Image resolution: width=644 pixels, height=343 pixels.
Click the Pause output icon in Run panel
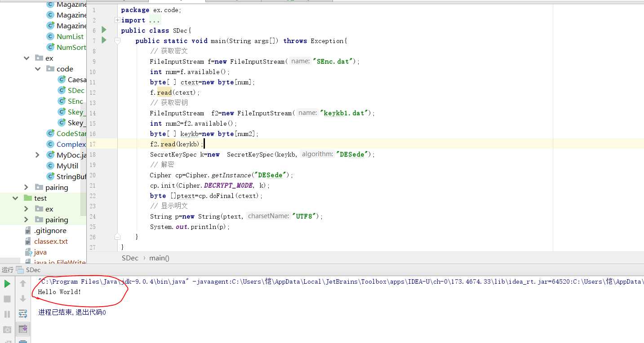7,314
